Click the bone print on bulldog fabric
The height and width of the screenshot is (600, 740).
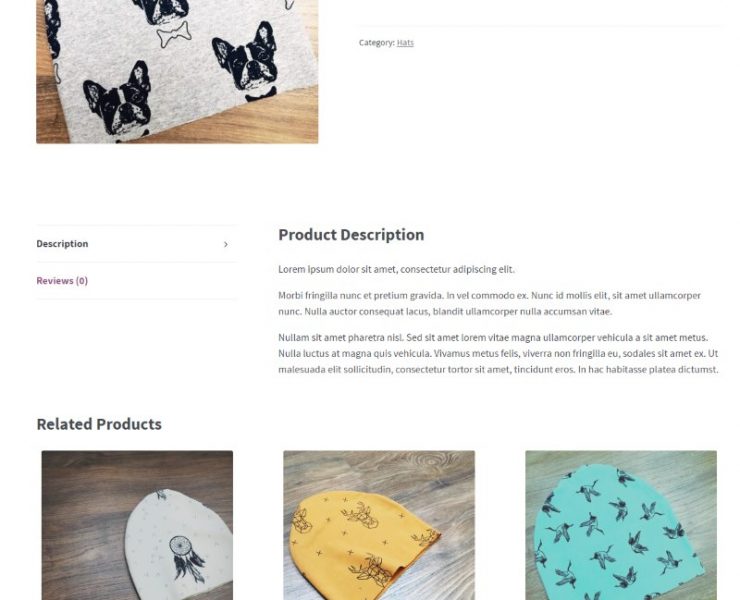point(174,34)
